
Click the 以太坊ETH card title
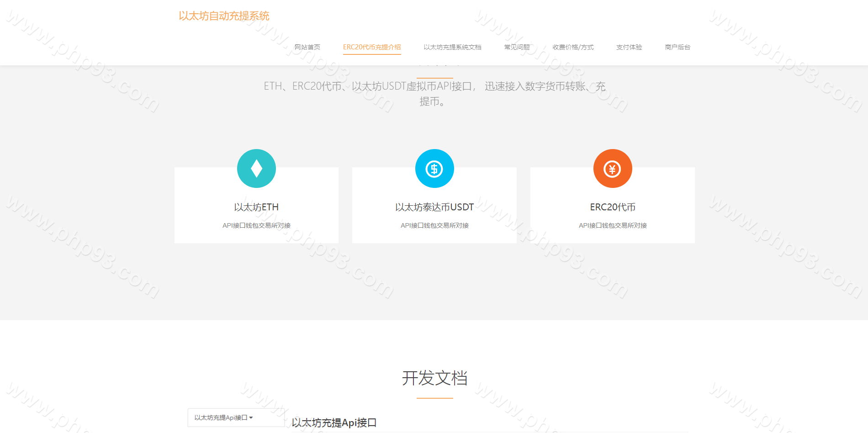tap(256, 207)
